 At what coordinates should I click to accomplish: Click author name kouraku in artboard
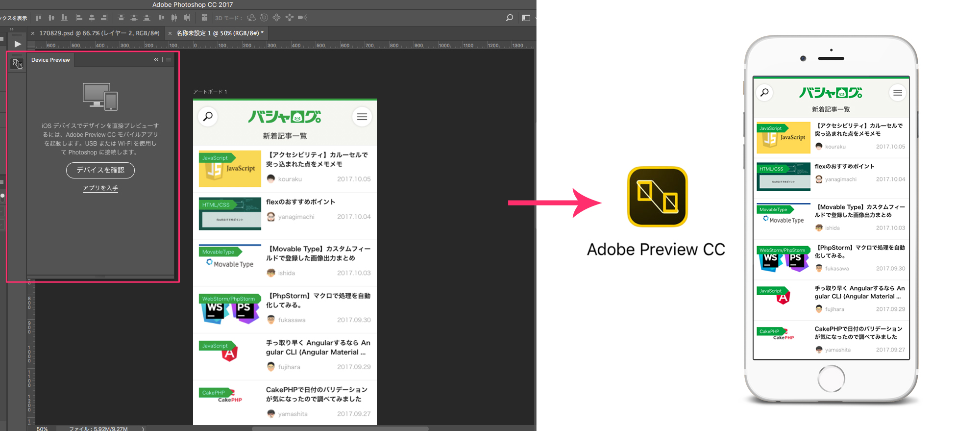pyautogui.click(x=290, y=179)
